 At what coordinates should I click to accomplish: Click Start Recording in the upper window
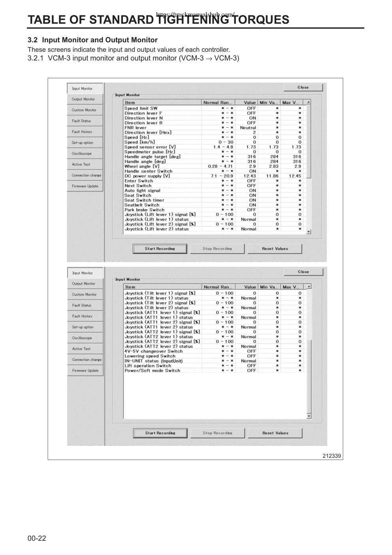[160, 249]
